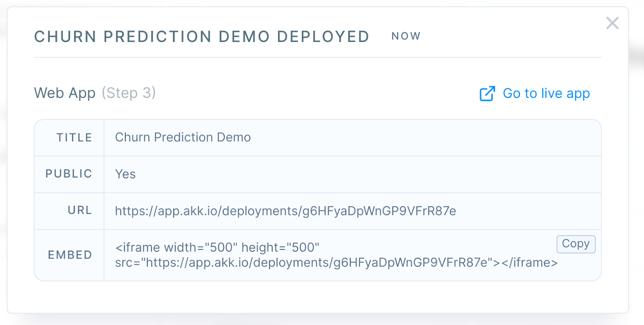Click the 'Churn Prediction Demo Deployed' header
Image resolution: width=644 pixels, height=325 pixels.
202,37
